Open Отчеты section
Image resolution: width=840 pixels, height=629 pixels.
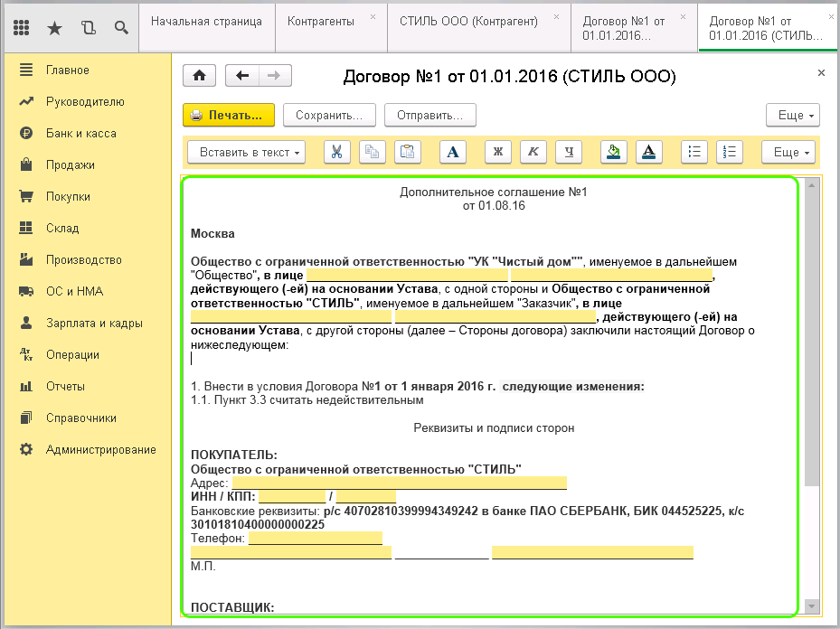[65, 386]
